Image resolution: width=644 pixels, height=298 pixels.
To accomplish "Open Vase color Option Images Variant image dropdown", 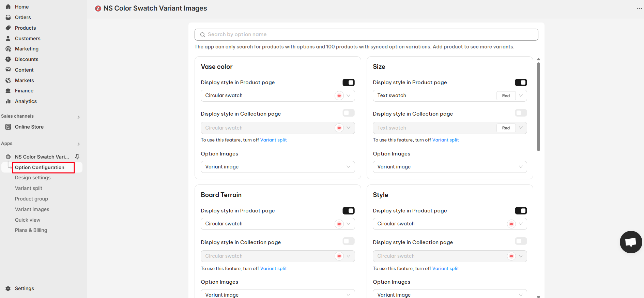I will 278,167.
